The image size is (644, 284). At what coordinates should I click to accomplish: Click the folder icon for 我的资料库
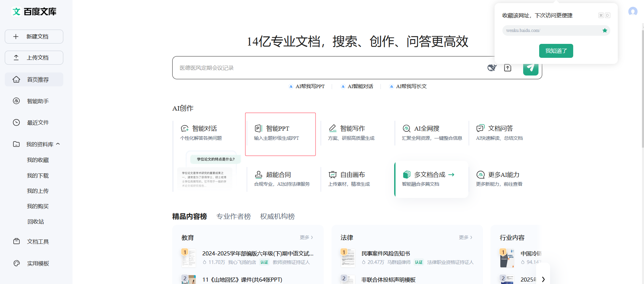(16, 144)
